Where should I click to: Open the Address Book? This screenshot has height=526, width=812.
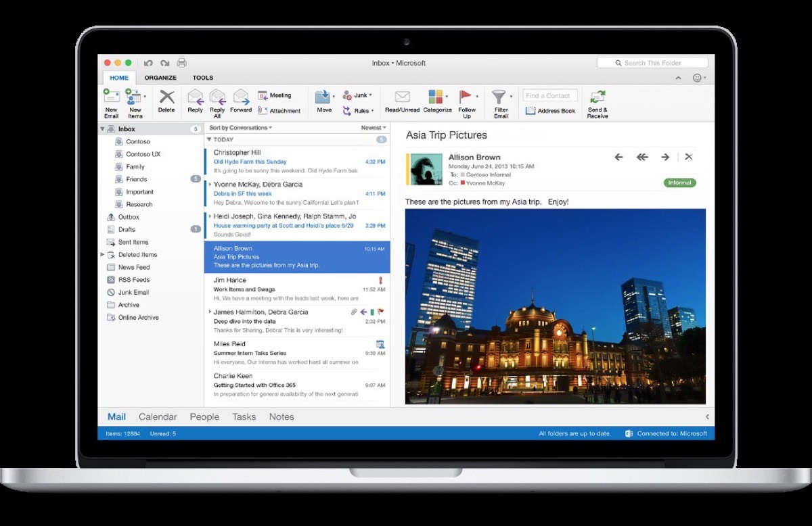click(550, 111)
